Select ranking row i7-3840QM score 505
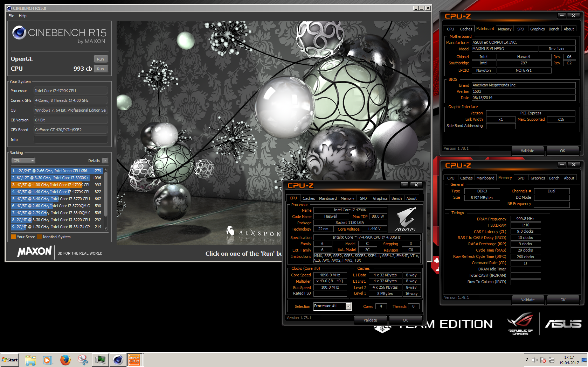This screenshot has width=588, height=367. point(57,213)
